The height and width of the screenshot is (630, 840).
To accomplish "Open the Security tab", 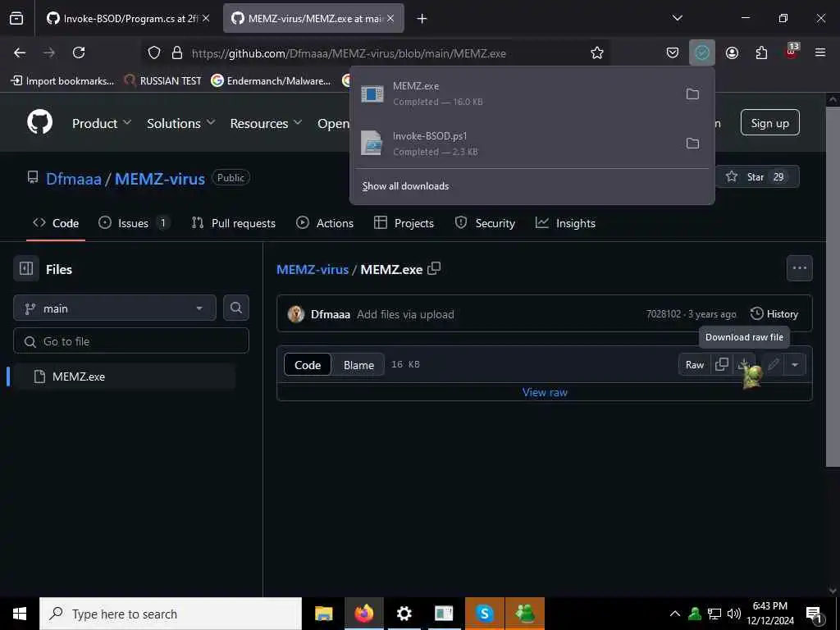I will (x=485, y=223).
